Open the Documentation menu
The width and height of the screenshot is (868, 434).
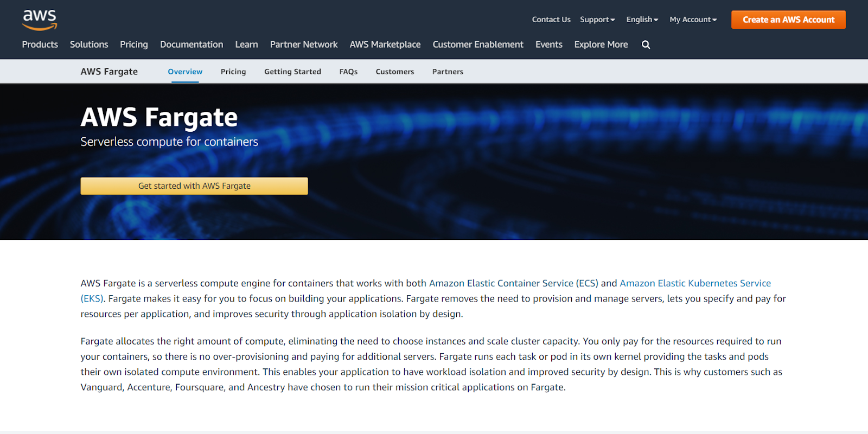[x=192, y=44]
